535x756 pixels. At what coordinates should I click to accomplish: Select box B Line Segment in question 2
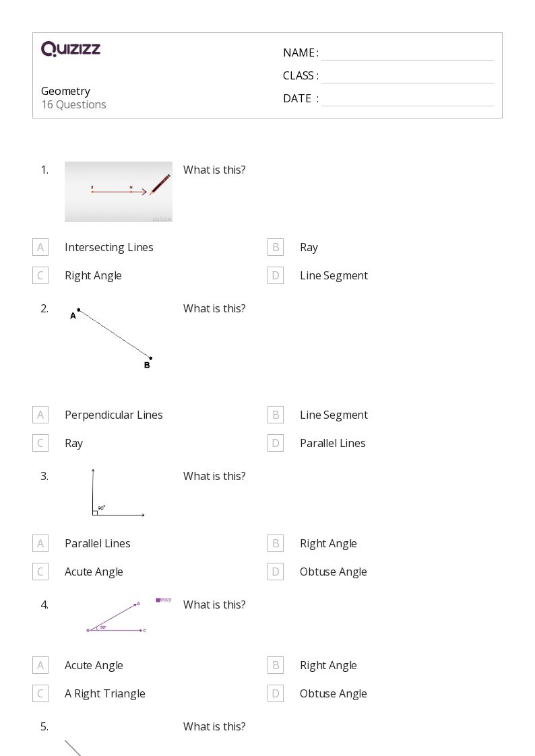[x=276, y=415]
